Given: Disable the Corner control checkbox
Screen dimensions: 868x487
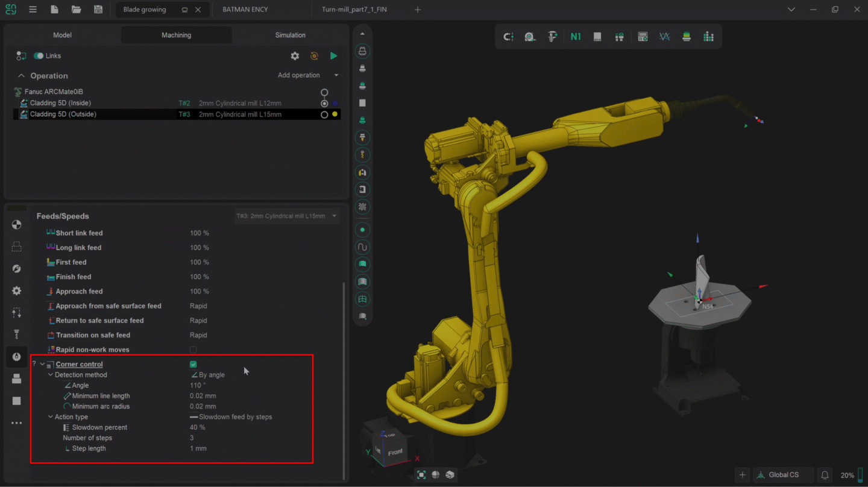Looking at the screenshot, I should pyautogui.click(x=193, y=364).
